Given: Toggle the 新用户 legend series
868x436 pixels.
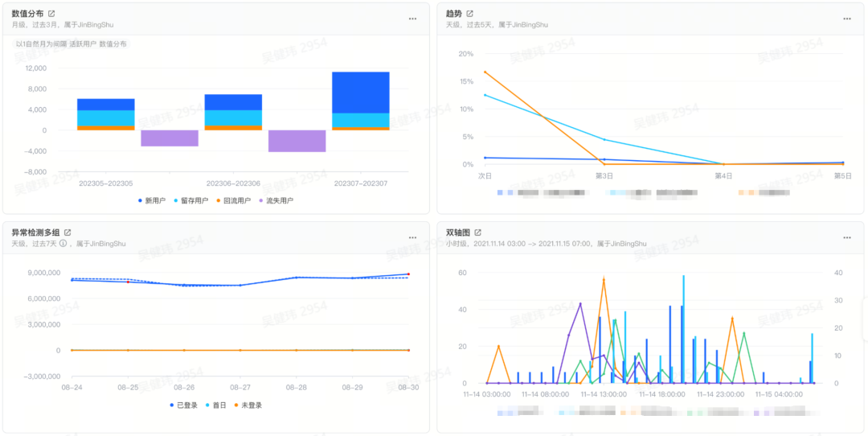Looking at the screenshot, I should (x=152, y=200).
